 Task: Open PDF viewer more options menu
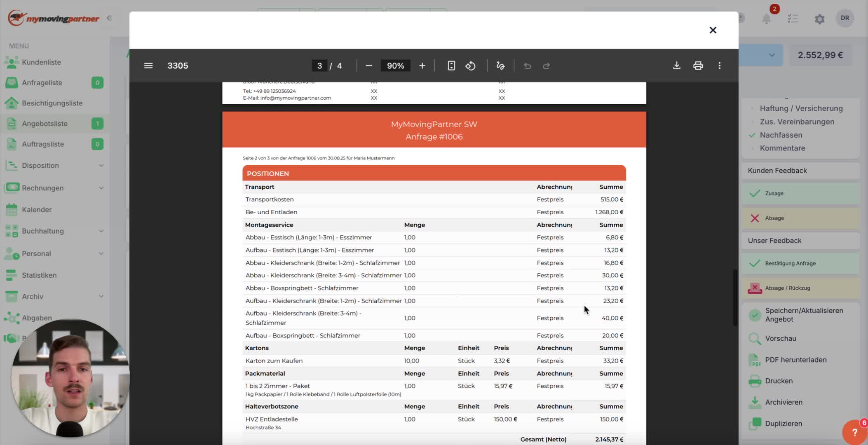click(x=720, y=66)
